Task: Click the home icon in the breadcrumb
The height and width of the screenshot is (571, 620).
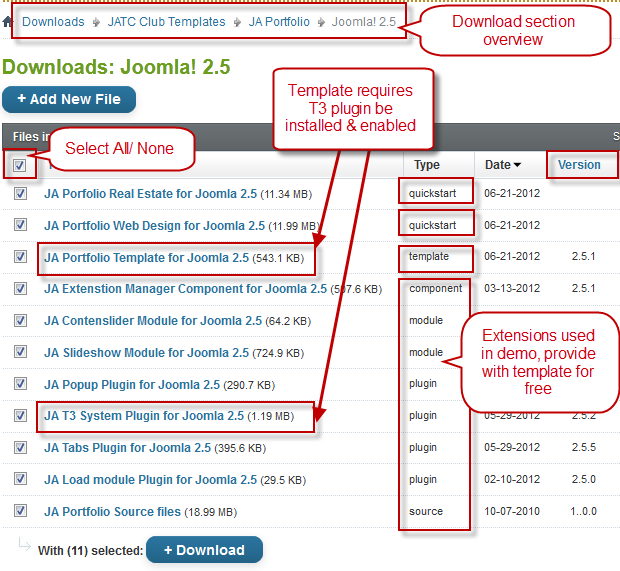Action: [x=7, y=22]
